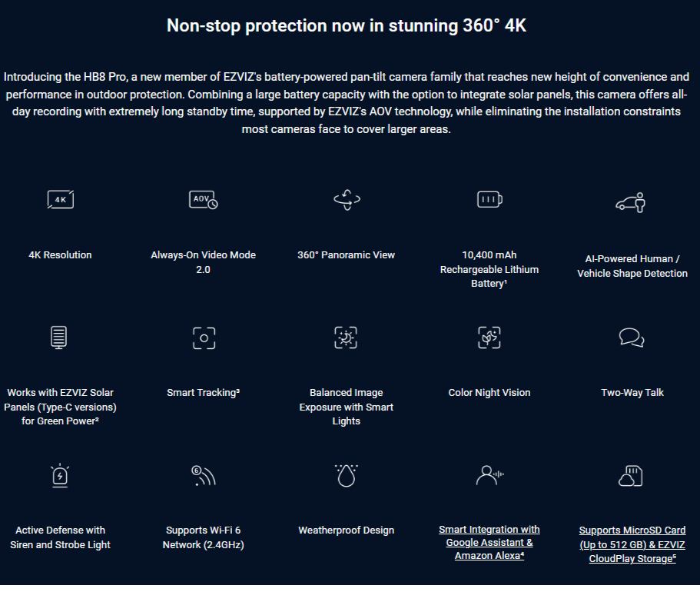Screen dimensions: 700x592
Task: Click the 4K Resolution icon
Action: [x=60, y=200]
